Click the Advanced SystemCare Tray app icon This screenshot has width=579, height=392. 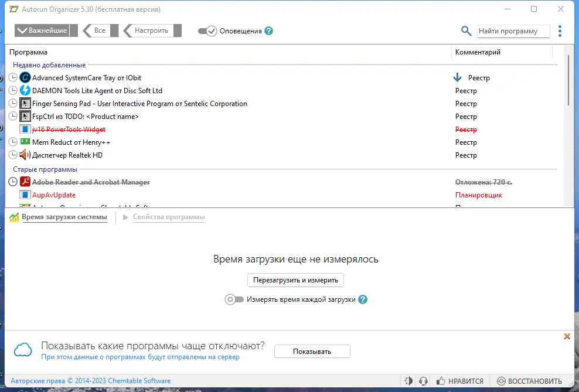coord(25,77)
